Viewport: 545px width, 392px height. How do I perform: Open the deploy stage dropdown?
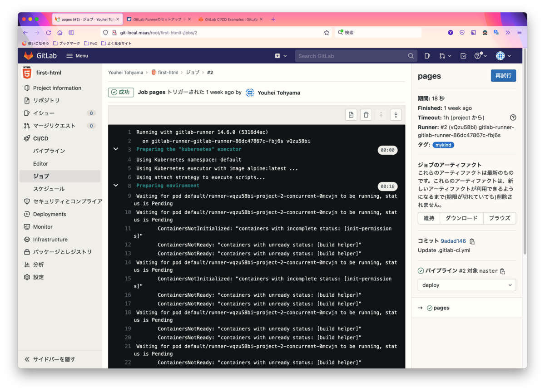point(467,285)
